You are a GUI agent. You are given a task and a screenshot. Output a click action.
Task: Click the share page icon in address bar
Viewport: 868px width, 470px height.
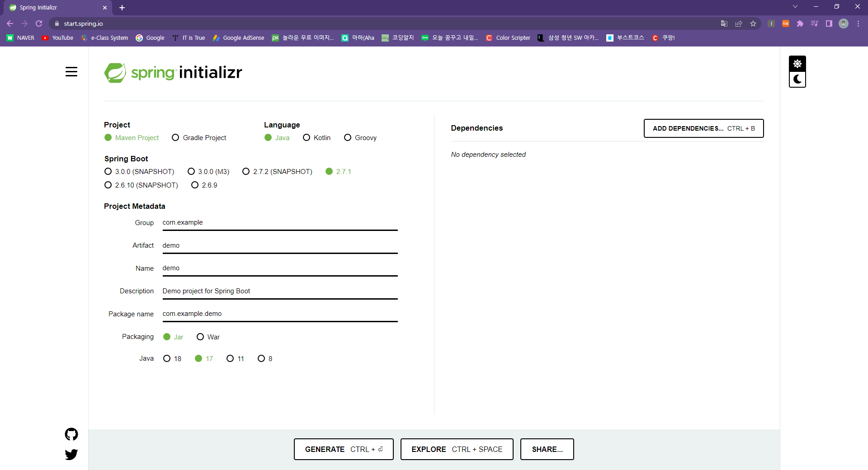[739, 23]
